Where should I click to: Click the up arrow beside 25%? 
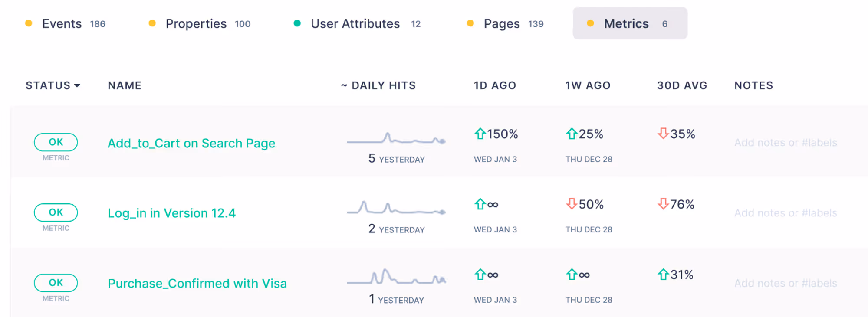click(572, 134)
